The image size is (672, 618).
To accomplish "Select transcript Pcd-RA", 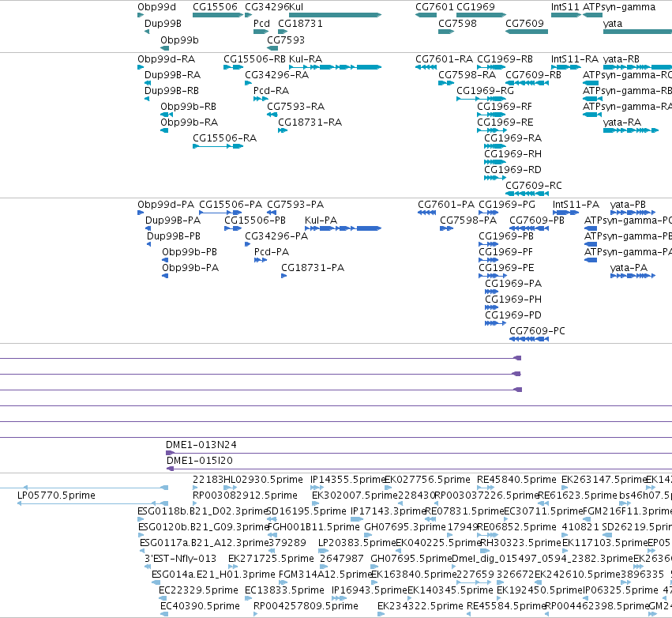I will 261,99.
